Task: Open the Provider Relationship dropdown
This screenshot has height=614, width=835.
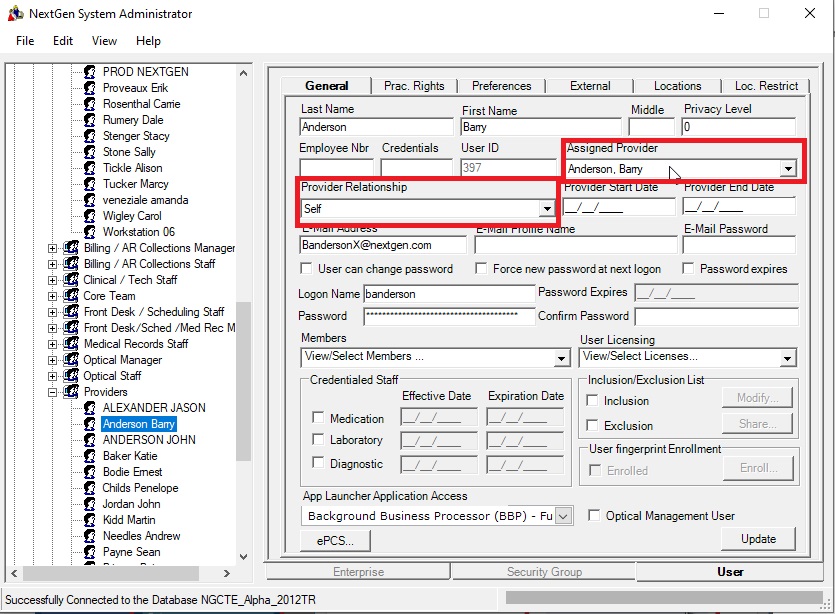Action: (546, 209)
